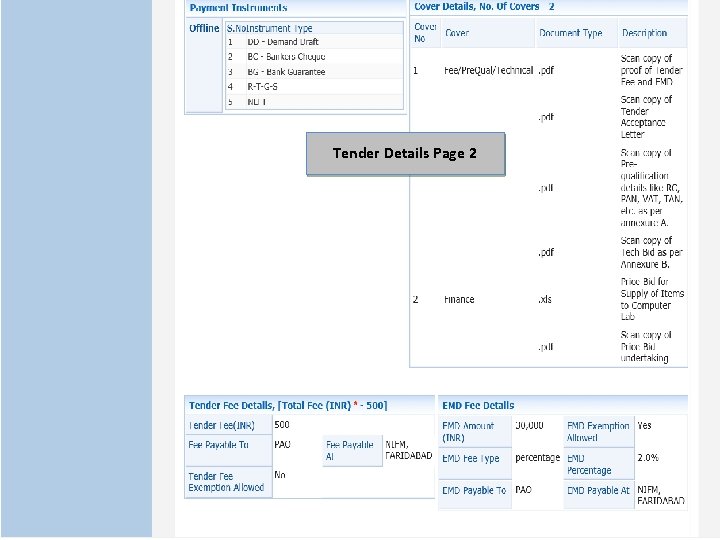The image size is (720, 540).
Task: Click Scan copy of Tech Bid description
Action: click(x=652, y=252)
